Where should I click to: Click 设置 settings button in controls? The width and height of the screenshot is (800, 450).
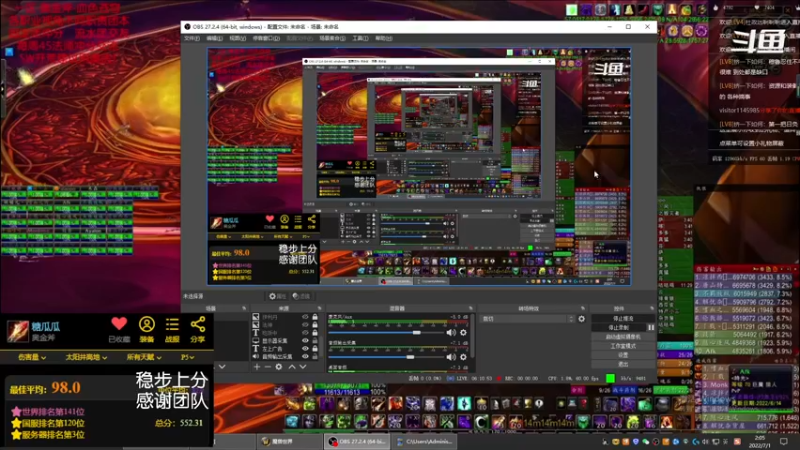pos(623,355)
